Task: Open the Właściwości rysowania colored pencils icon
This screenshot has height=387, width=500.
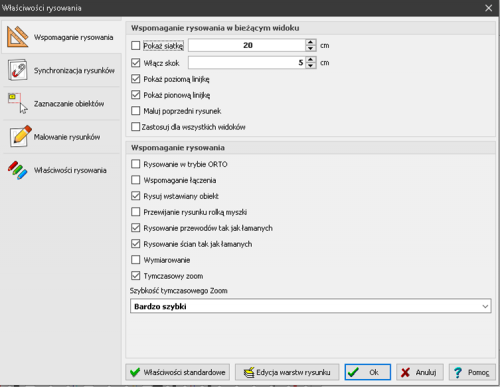Action: coord(18,170)
